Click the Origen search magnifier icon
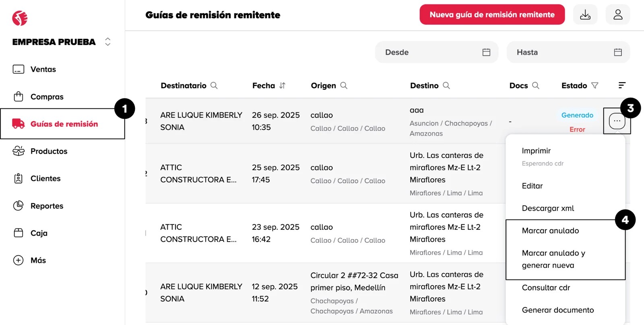 pyautogui.click(x=344, y=85)
